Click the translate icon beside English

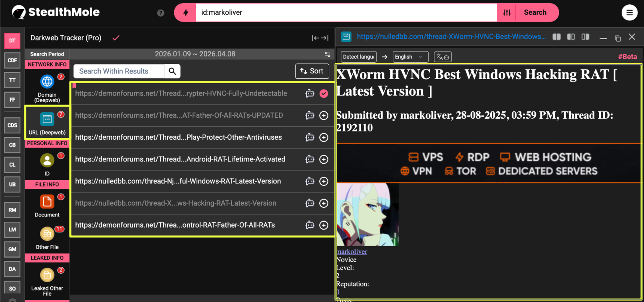[x=442, y=57]
